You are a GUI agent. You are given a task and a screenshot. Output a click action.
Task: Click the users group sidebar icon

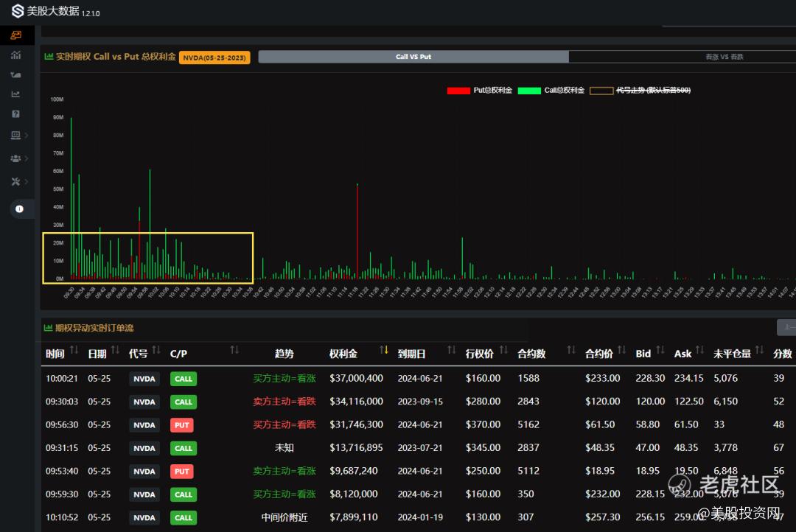coord(15,158)
